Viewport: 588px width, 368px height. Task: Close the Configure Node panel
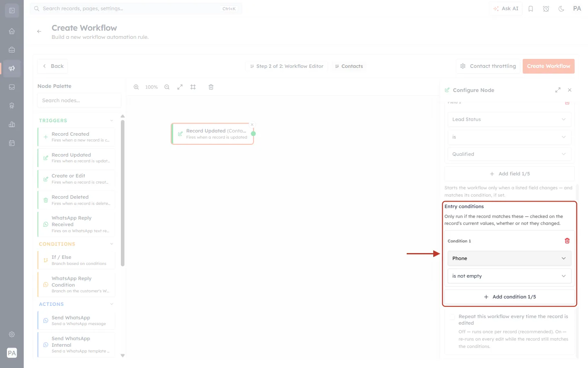(x=570, y=90)
